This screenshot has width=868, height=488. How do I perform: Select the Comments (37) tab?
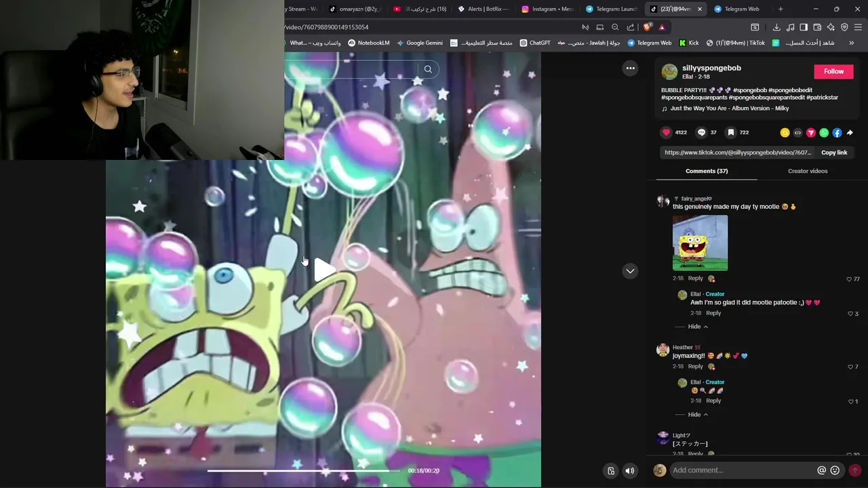click(707, 171)
